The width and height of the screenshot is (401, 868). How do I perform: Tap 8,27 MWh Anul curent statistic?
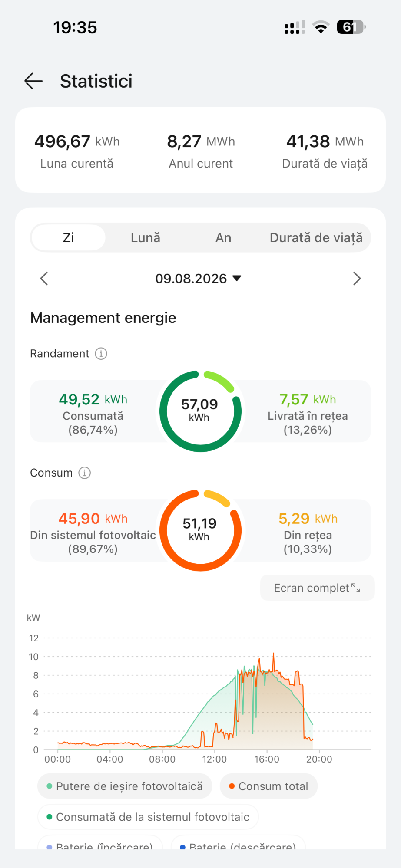(x=201, y=151)
